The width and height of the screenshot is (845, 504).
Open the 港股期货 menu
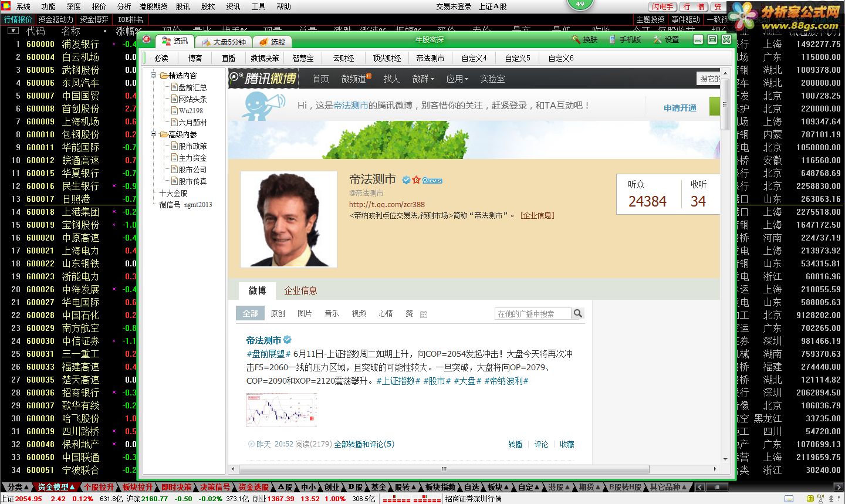[153, 6]
